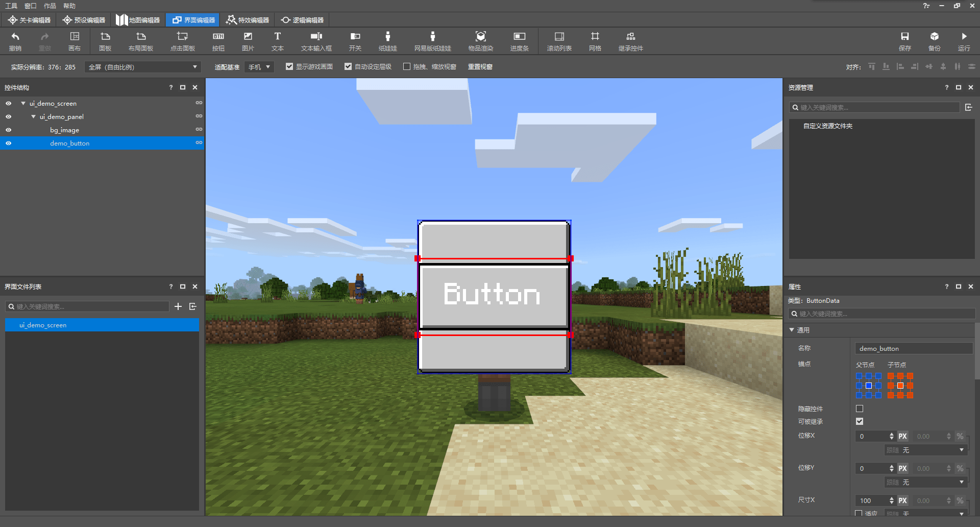This screenshot has height=527, width=980.
Task: Add a 画布 (canvas) control
Action: pyautogui.click(x=75, y=41)
